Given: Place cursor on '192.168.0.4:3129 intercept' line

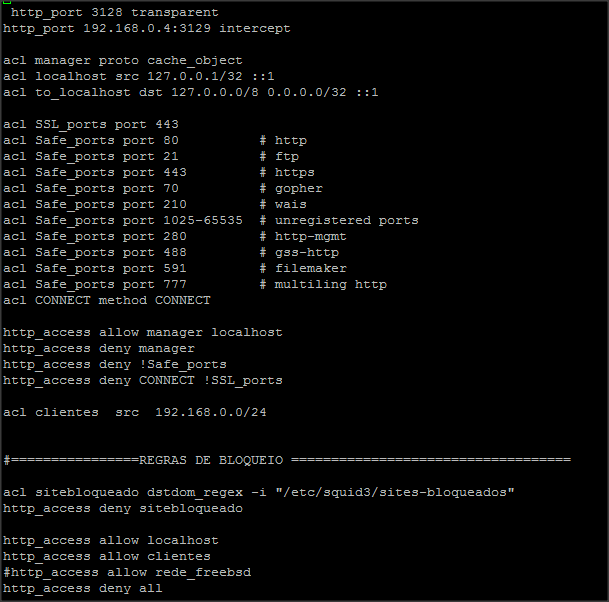Looking at the screenshot, I should click(147, 28).
